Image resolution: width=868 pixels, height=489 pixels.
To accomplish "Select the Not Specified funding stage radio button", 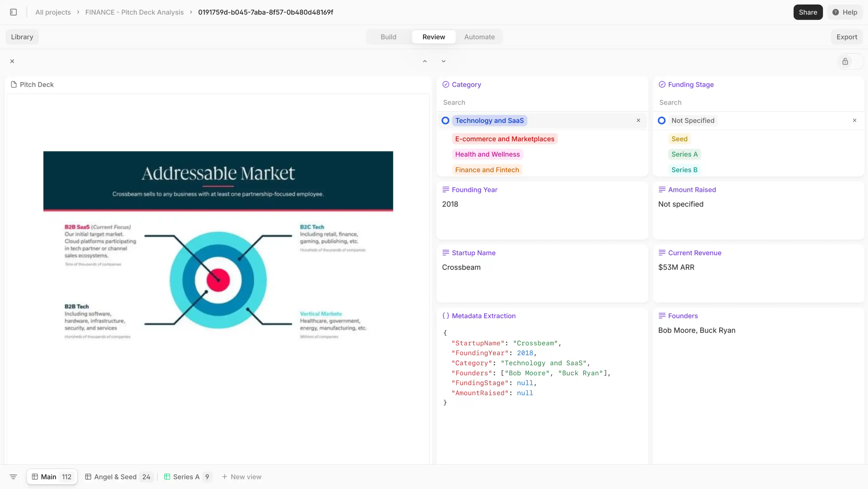I will pos(661,120).
